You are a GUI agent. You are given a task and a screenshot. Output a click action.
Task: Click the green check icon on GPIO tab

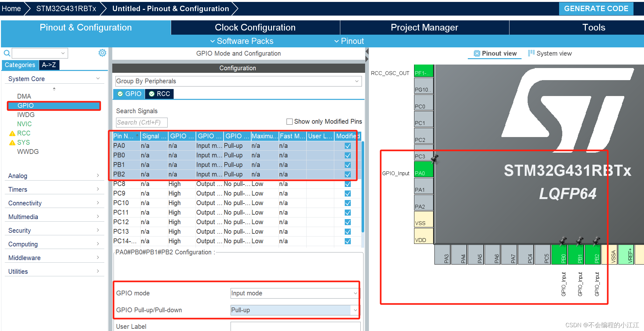[x=120, y=94]
